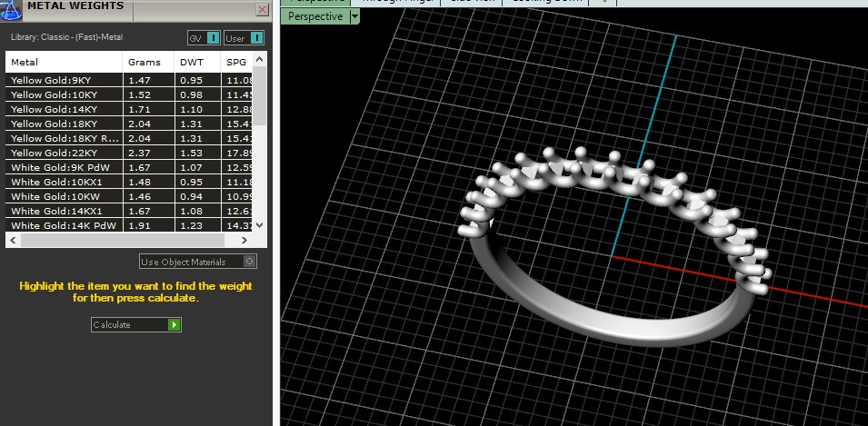Screen dimensions: 868x426
Task: Click the 0.98 DWT value
Action: tap(192, 94)
